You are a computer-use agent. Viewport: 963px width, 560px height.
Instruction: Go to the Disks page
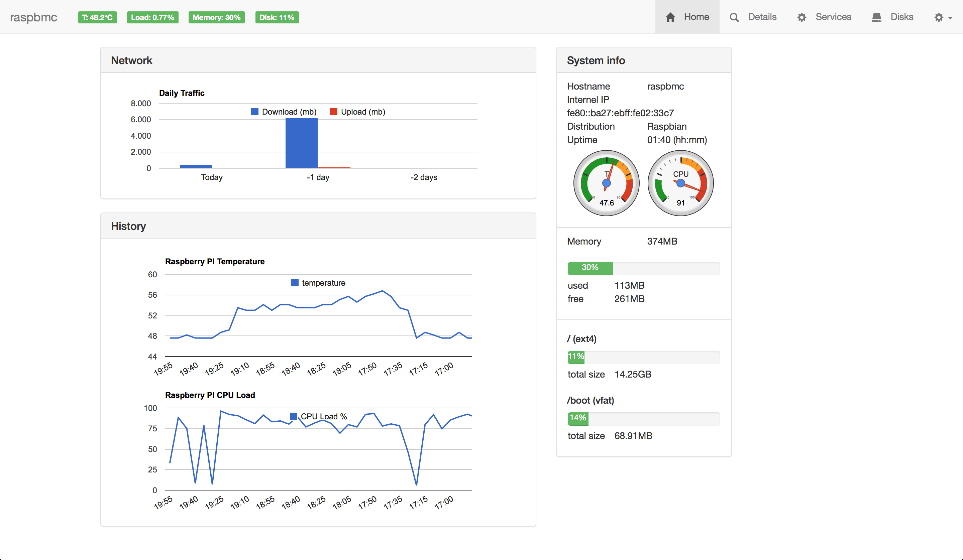901,17
